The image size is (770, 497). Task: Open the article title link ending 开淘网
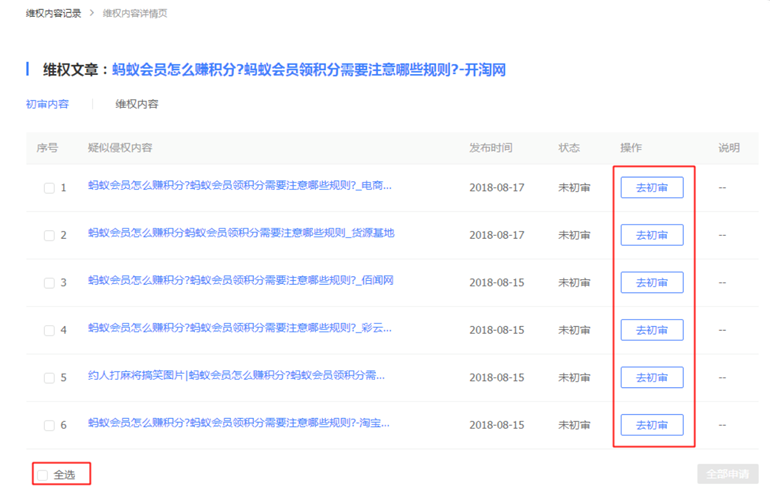click(308, 70)
